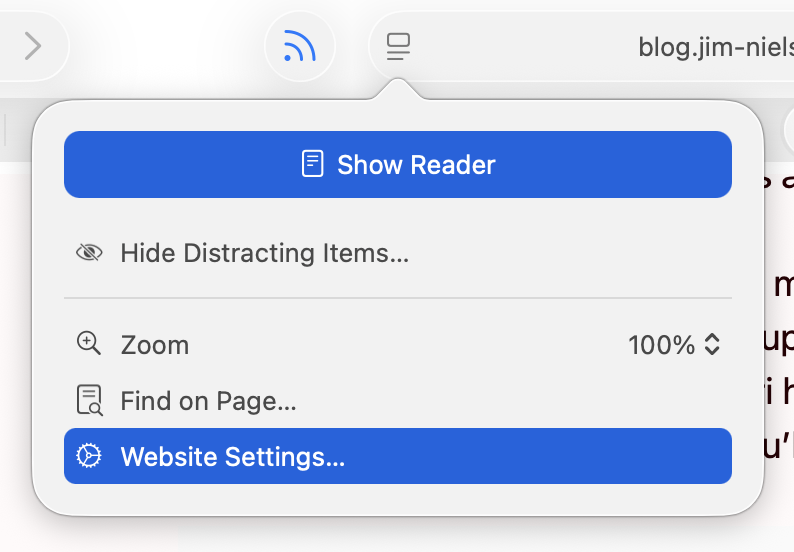This screenshot has height=552, width=794.
Task: Click the Zoom label in the menu
Action: 154,345
